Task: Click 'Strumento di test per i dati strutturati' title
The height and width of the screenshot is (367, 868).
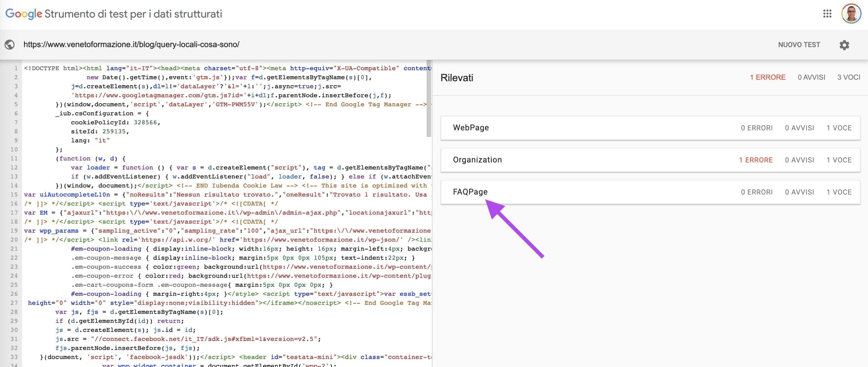Action: 133,14
